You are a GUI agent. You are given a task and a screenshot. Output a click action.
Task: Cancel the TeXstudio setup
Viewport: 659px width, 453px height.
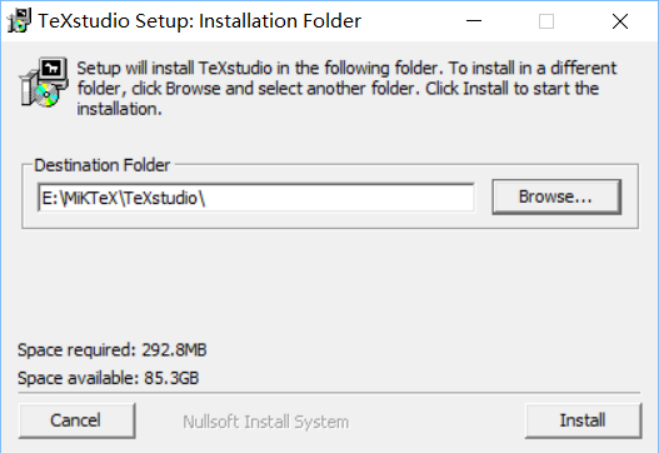coord(76,420)
